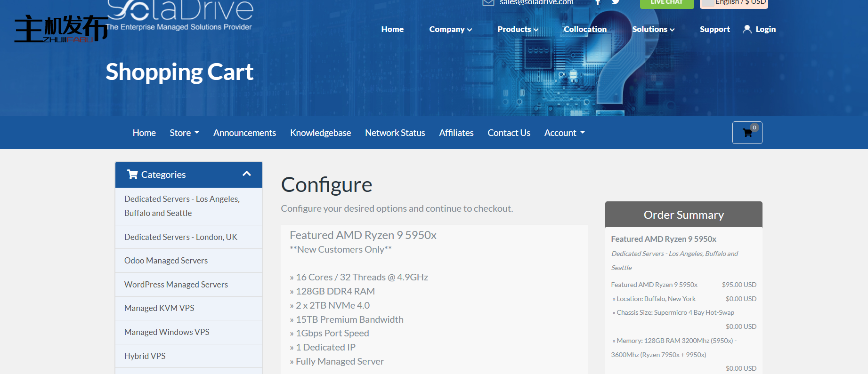Click the envelope email icon
868x374 pixels.
click(488, 3)
